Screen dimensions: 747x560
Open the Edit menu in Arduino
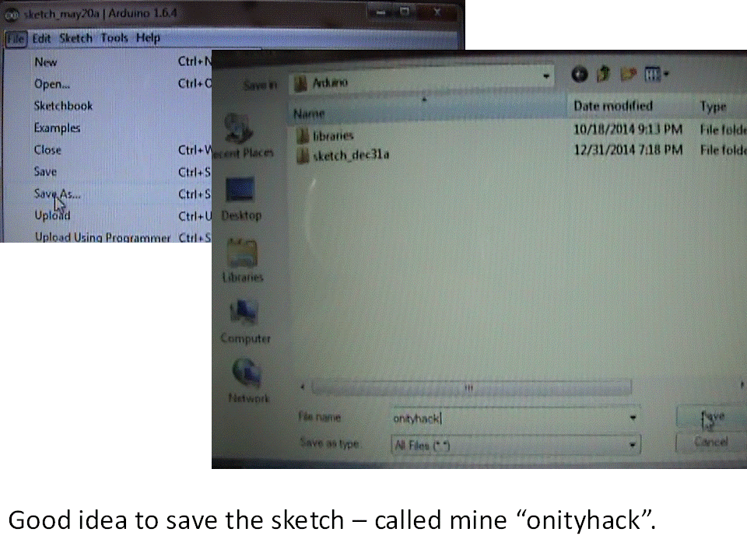click(41, 38)
